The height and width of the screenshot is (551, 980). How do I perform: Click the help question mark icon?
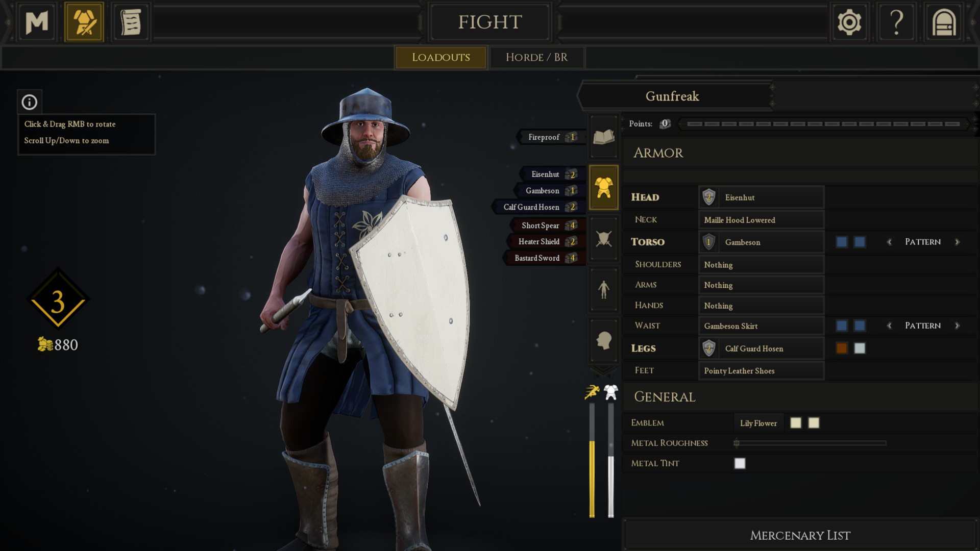897,22
